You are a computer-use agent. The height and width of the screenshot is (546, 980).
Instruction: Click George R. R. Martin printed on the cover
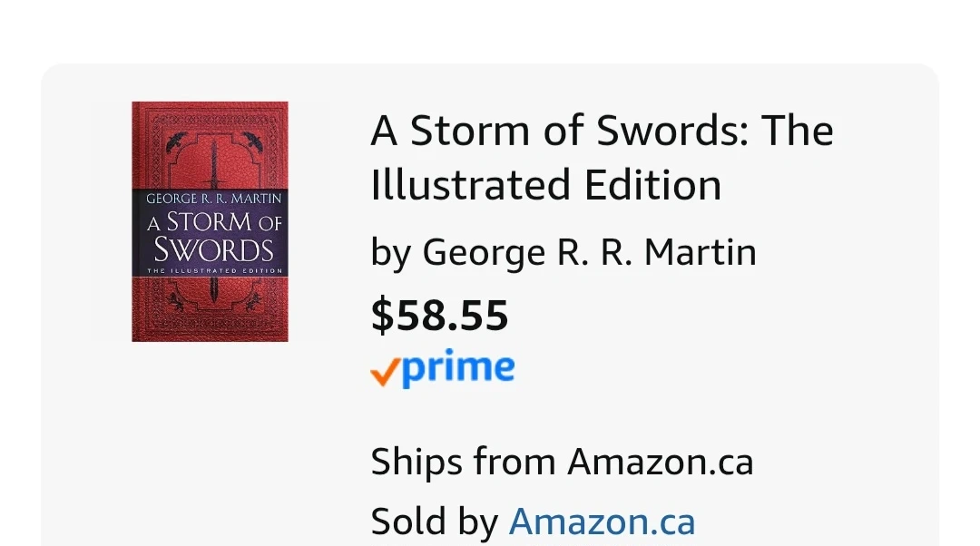(x=214, y=199)
